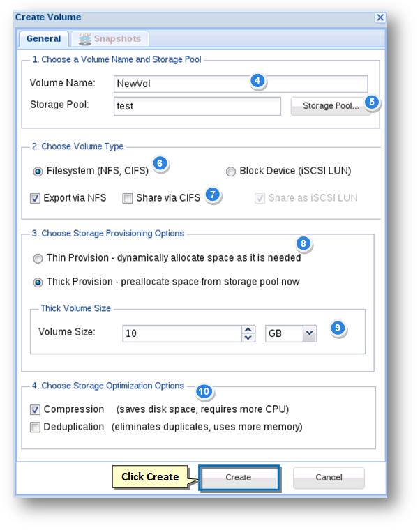Click callout badge 7 beside Share via CIFS

point(213,195)
